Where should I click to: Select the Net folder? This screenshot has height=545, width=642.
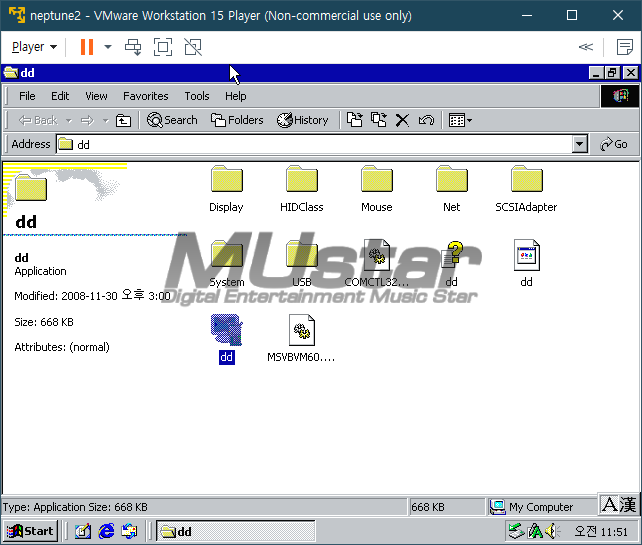[x=452, y=189]
